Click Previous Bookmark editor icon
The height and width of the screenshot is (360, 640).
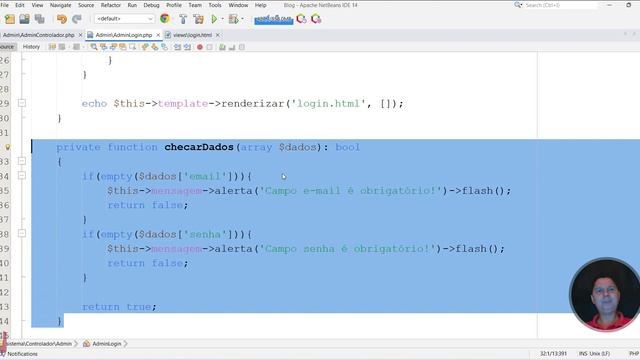(145, 47)
